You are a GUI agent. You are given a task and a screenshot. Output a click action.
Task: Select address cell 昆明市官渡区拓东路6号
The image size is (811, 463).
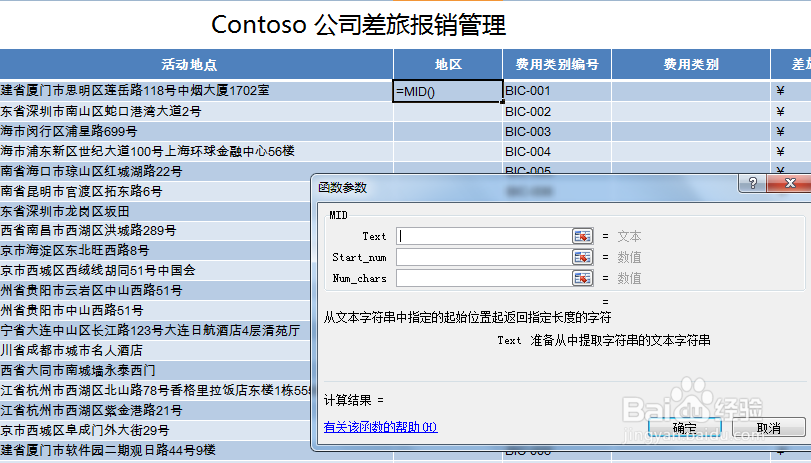pos(155,191)
